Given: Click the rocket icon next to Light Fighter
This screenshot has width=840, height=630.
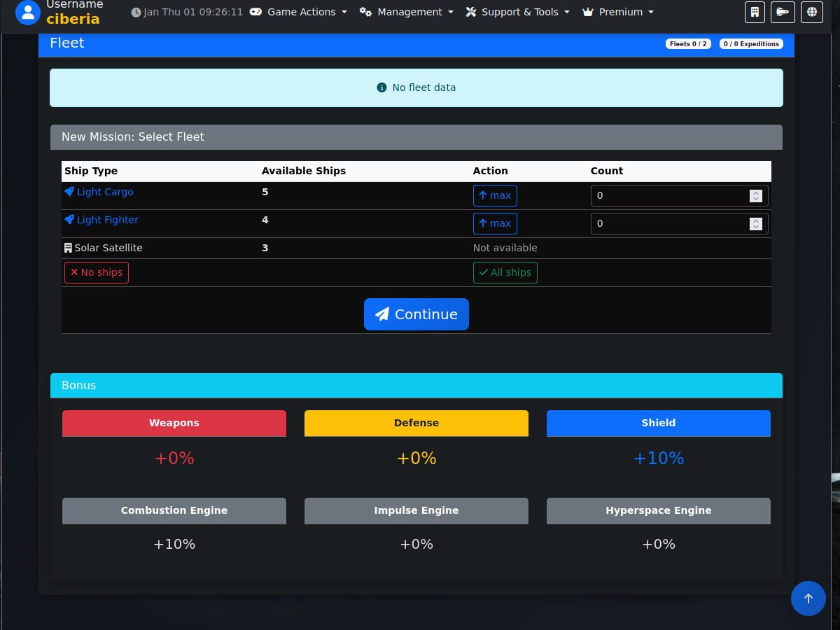Looking at the screenshot, I should (x=69, y=220).
